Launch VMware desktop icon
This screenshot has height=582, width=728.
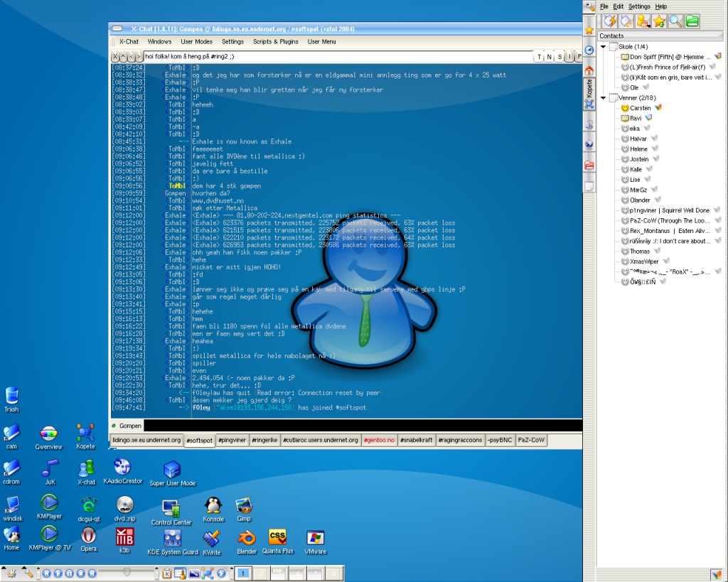pos(315,542)
